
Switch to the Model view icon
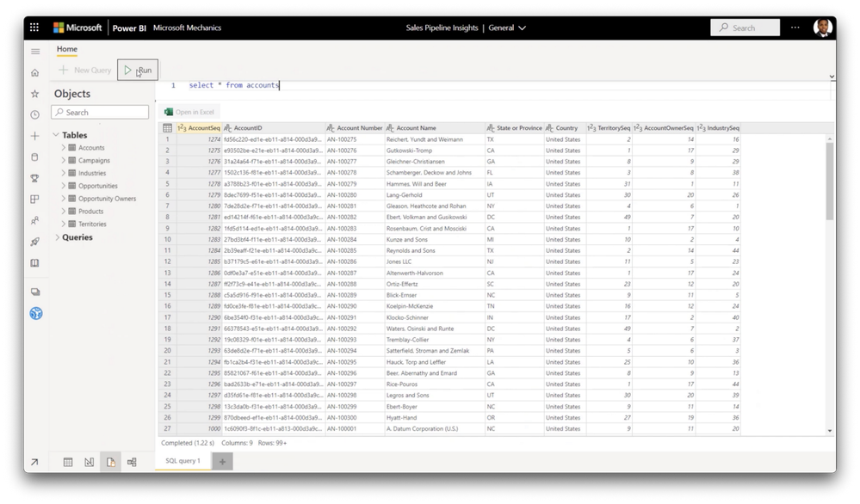[132, 462]
